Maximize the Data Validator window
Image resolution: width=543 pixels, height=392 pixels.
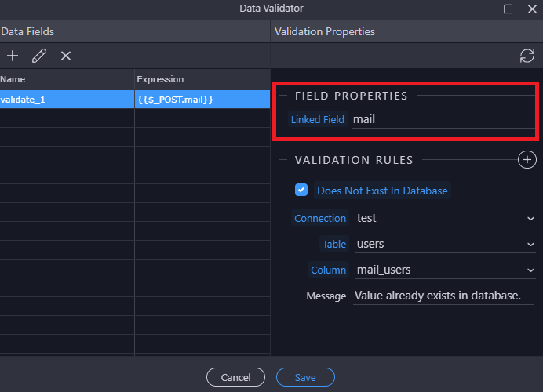pyautogui.click(x=508, y=9)
